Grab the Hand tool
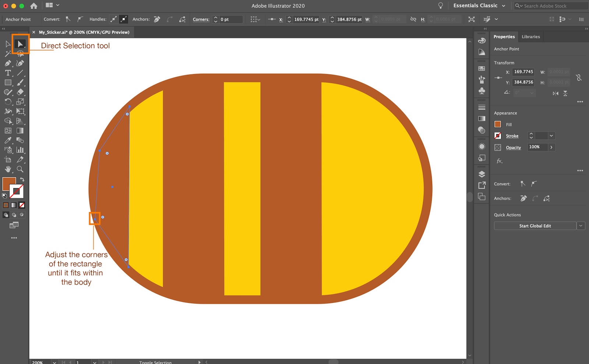589x364 pixels. [8, 169]
